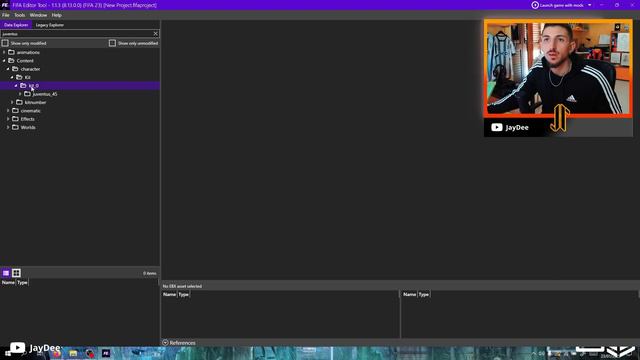Expand the kitnumber folder arrow
Viewport: 640px width, 360px height.
(x=12, y=102)
